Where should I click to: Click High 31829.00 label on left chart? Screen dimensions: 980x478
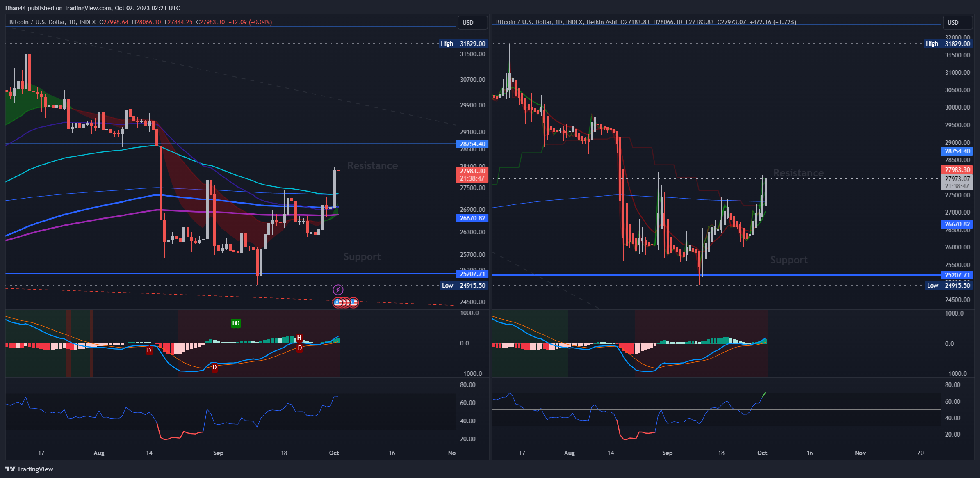coord(463,43)
